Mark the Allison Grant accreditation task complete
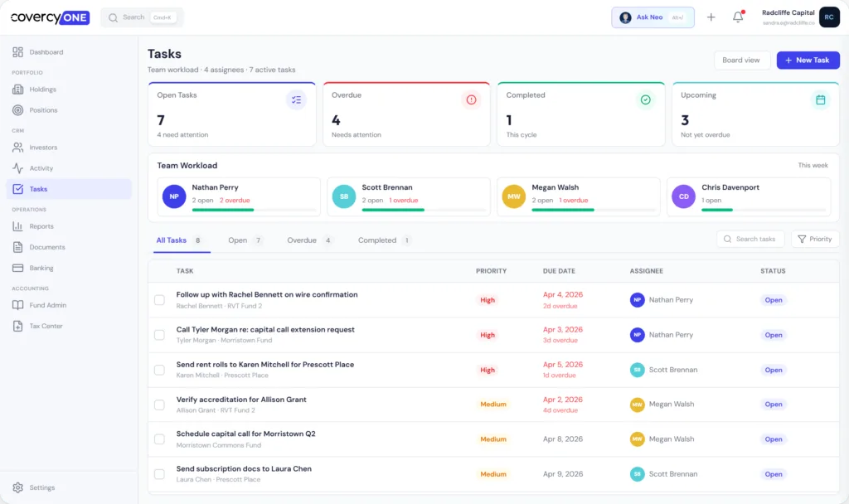 pos(159,405)
